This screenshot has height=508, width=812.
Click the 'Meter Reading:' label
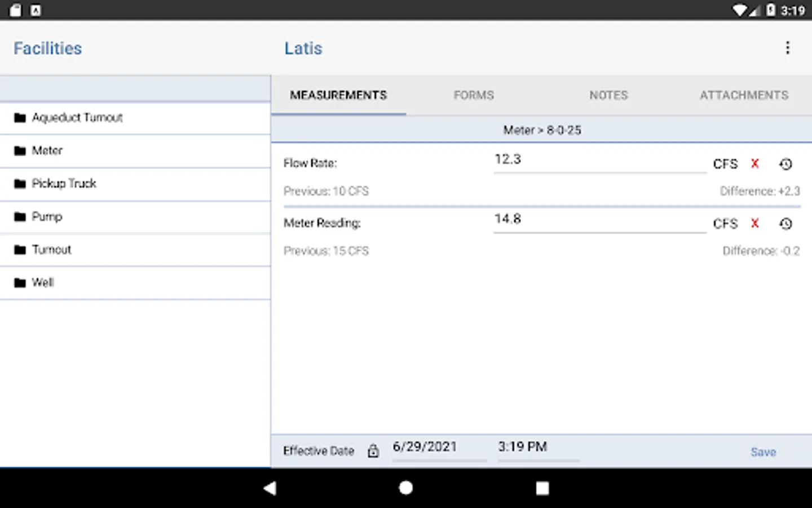tap(322, 224)
